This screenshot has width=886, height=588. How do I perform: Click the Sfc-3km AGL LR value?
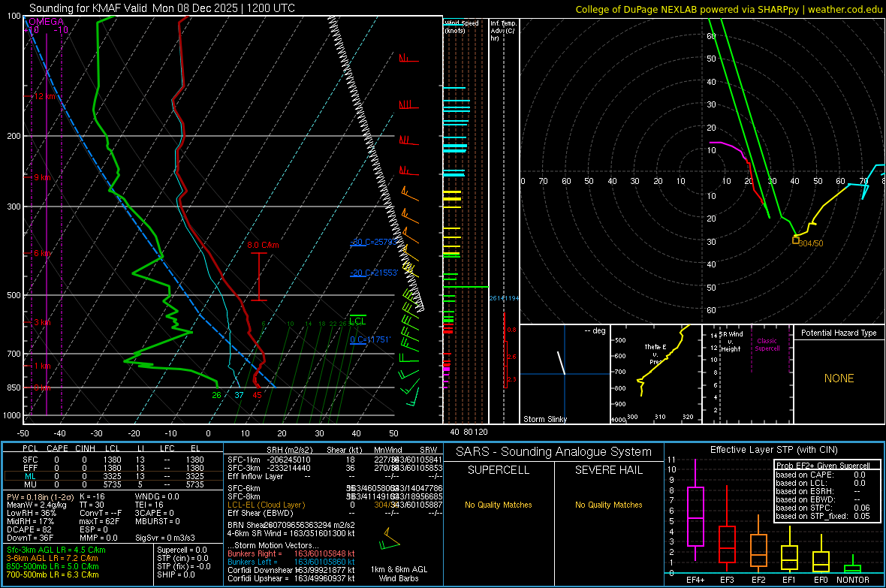click(56, 550)
